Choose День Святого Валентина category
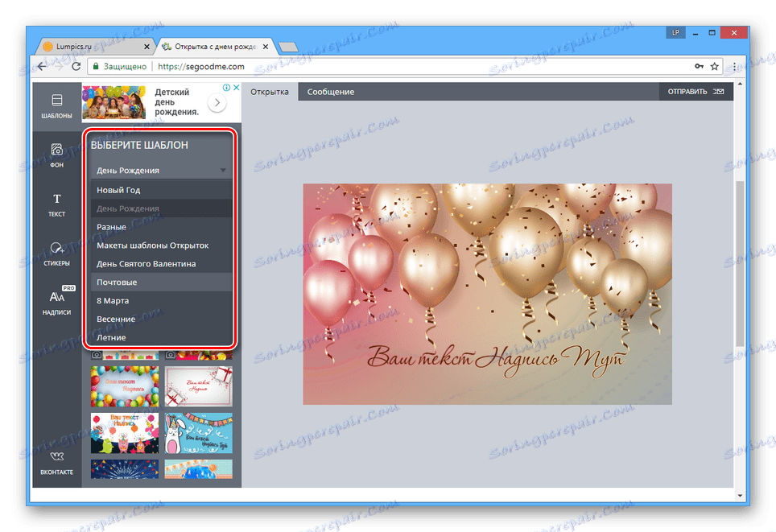The height and width of the screenshot is (532, 776). coord(161,264)
